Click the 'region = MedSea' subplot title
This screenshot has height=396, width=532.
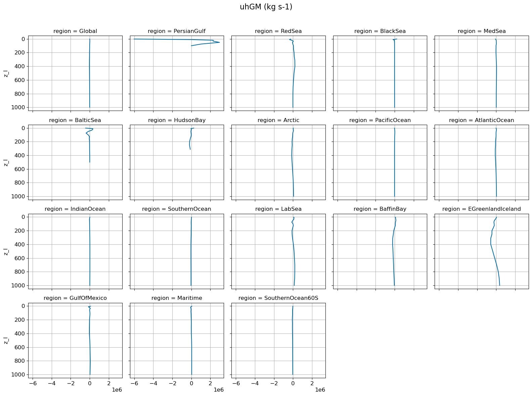point(481,31)
